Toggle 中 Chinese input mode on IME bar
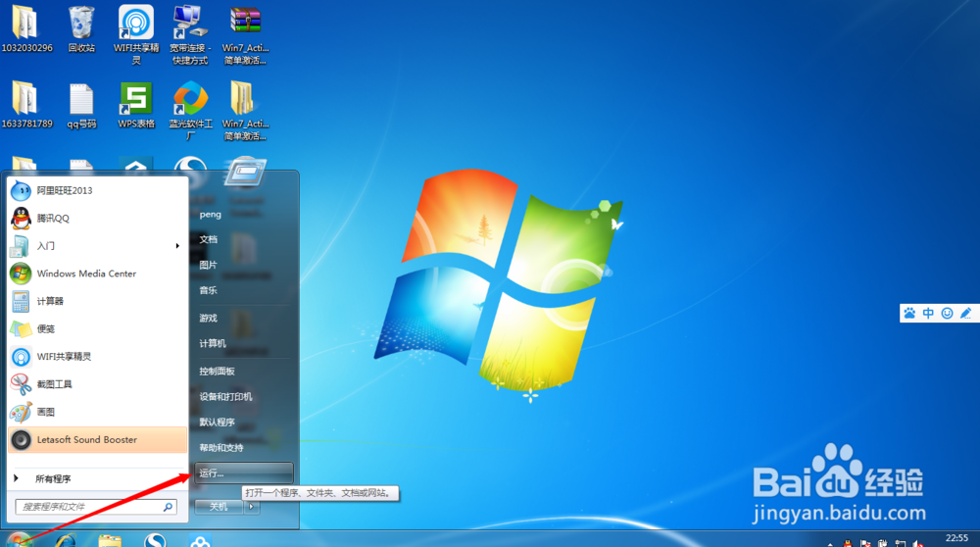Screen dimensions: 980x547 click(929, 313)
